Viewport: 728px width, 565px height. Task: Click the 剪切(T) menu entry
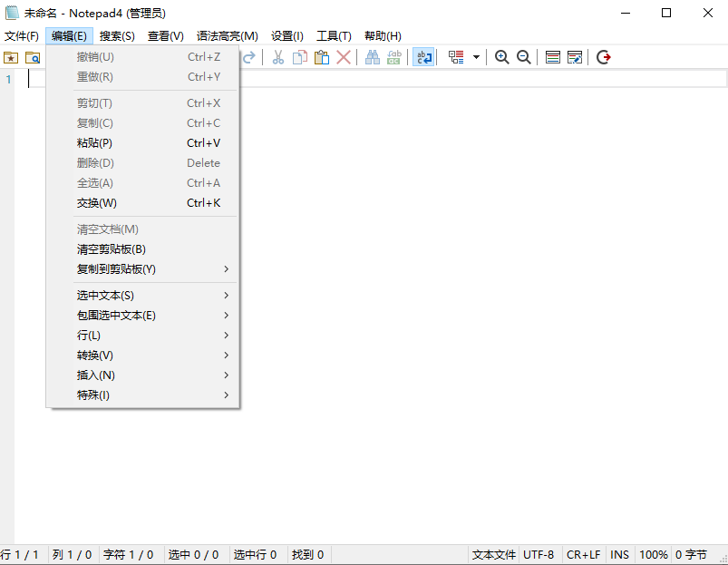pyautogui.click(x=143, y=103)
